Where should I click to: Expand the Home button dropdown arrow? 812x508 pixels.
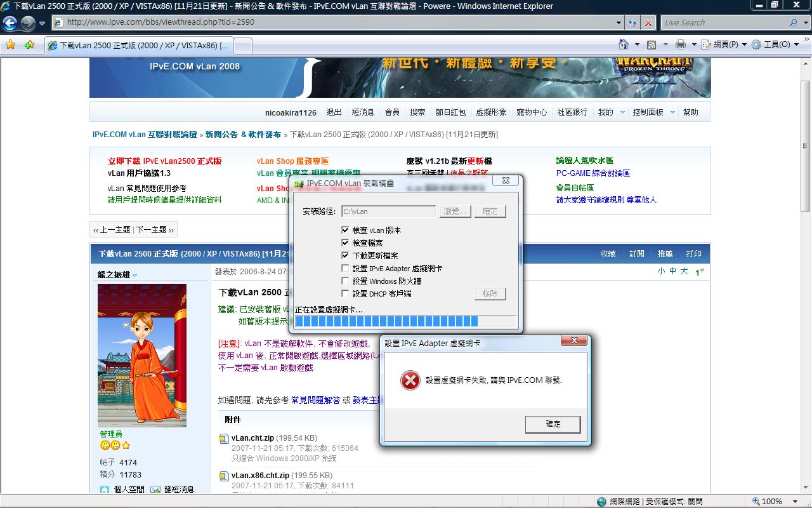636,44
